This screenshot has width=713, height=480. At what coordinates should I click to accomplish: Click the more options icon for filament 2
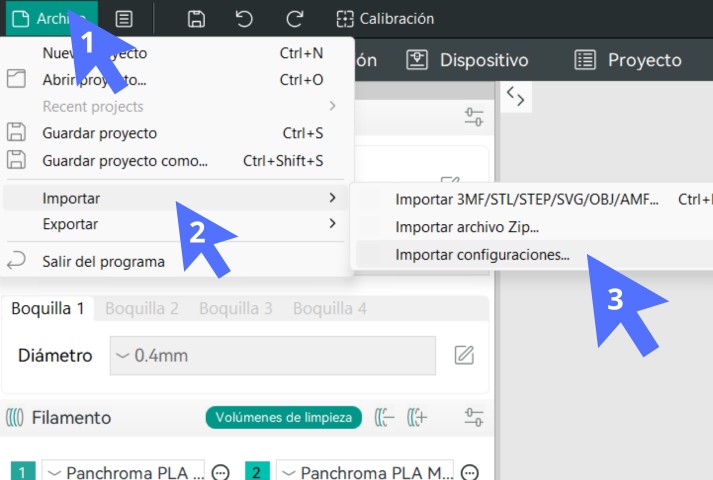click(470, 473)
